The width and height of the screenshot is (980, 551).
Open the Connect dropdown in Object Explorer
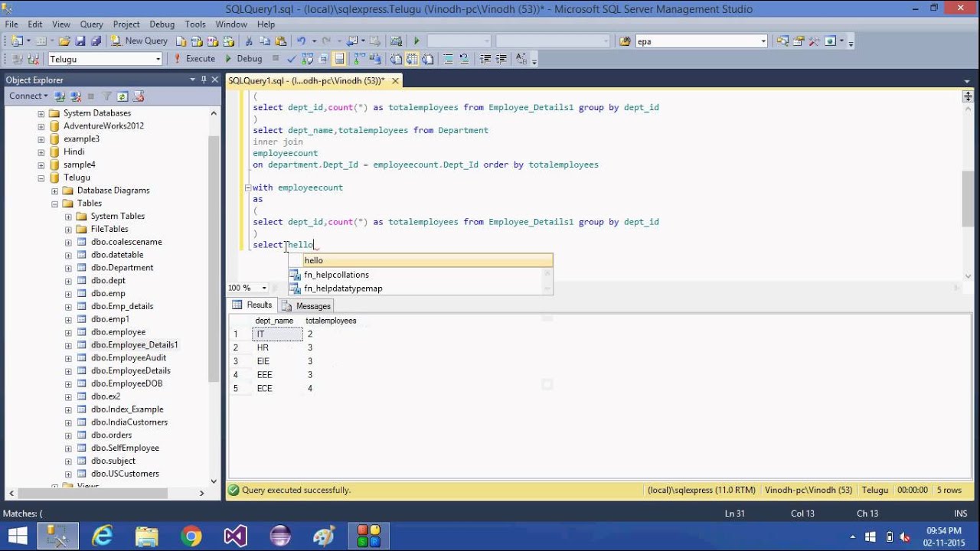[x=28, y=96]
